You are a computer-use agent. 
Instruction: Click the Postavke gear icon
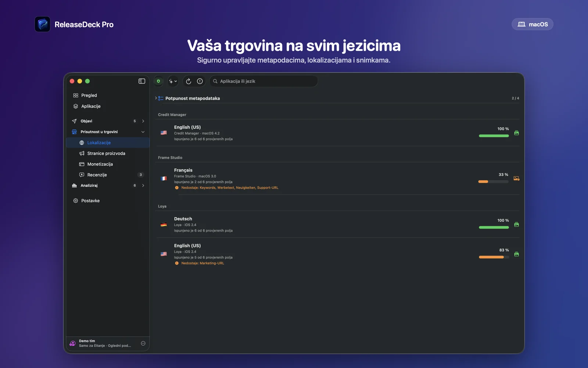[x=76, y=201]
